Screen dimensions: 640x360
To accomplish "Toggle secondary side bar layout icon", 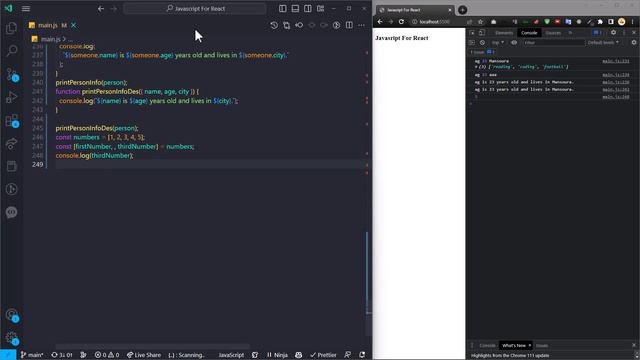I will click(x=308, y=8).
